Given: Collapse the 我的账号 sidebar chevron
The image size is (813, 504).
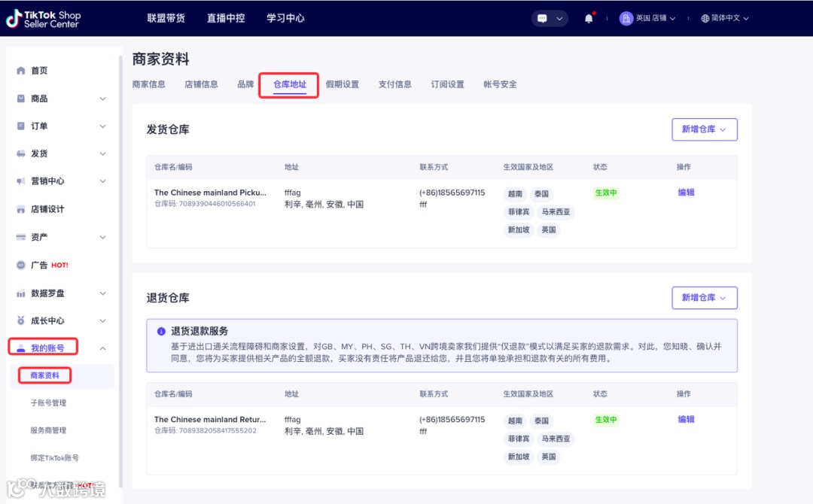Looking at the screenshot, I should [102, 348].
